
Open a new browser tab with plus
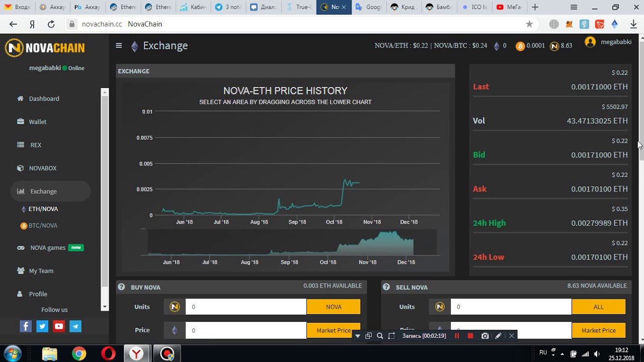535,7
